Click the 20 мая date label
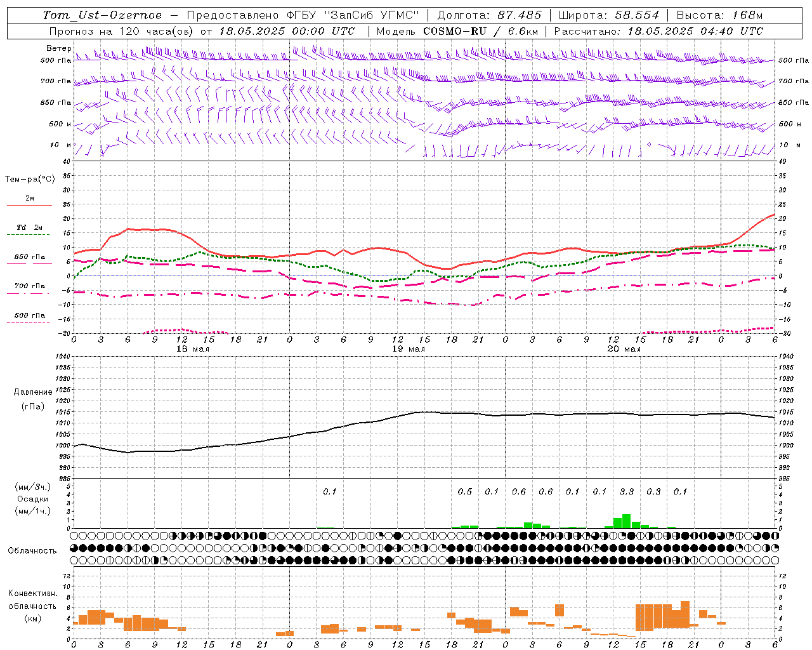This screenshot has height=650, width=812. pos(624,349)
